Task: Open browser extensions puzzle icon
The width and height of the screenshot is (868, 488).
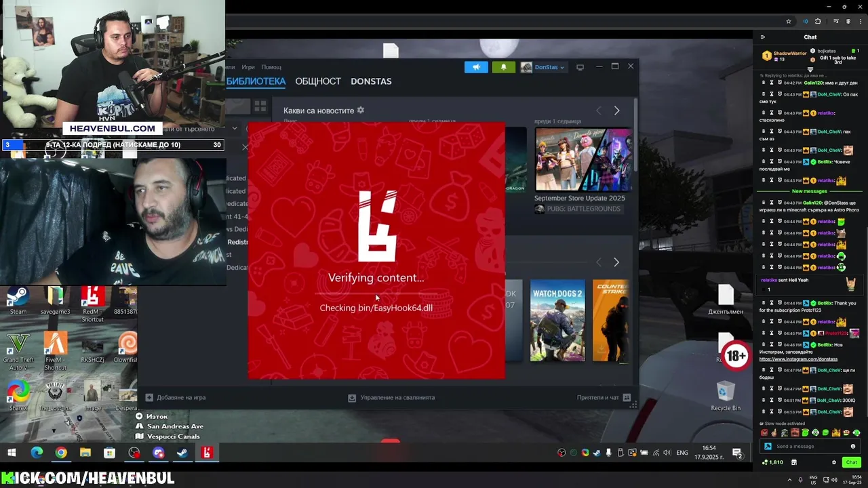Action: (x=818, y=21)
